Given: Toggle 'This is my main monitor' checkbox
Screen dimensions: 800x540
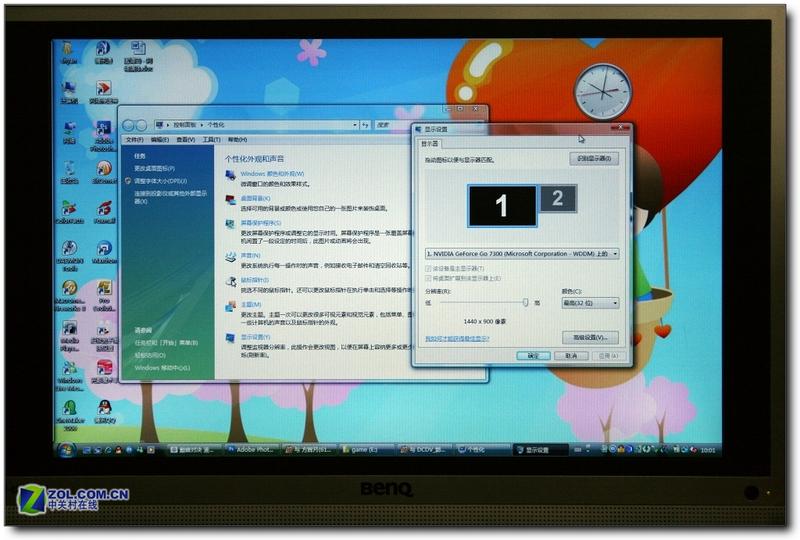Looking at the screenshot, I should pyautogui.click(x=428, y=268).
